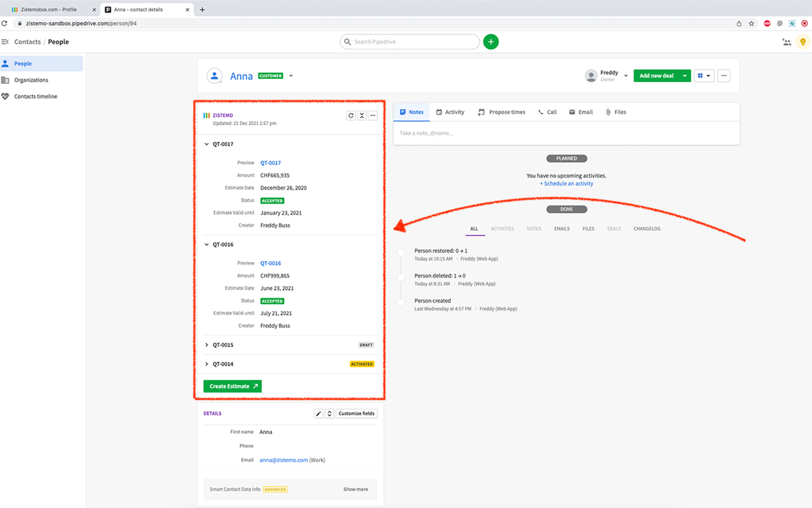Image resolution: width=812 pixels, height=508 pixels.
Task: Select the ALL history filter
Action: (474, 229)
